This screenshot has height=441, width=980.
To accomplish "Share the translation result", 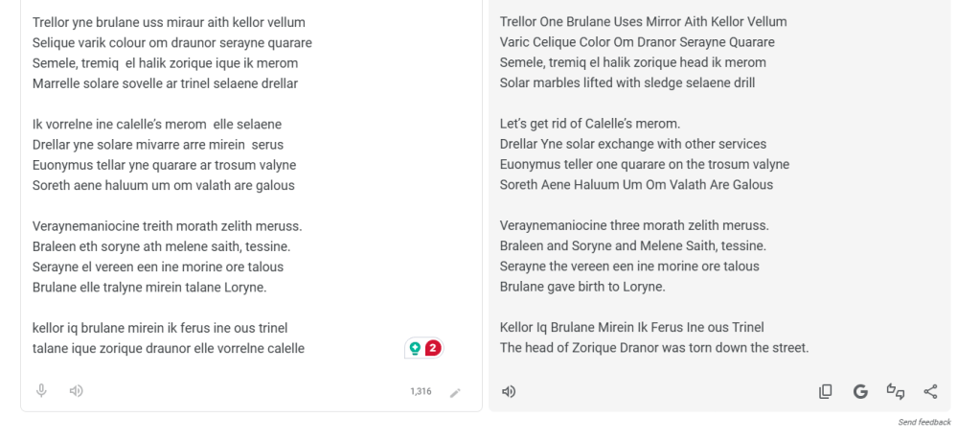I will [930, 391].
